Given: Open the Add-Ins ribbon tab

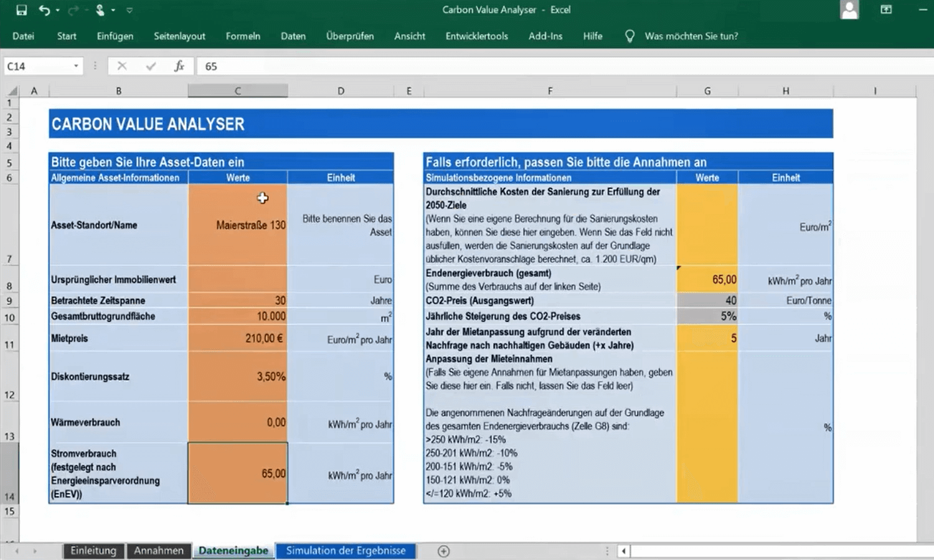Looking at the screenshot, I should click(x=545, y=36).
